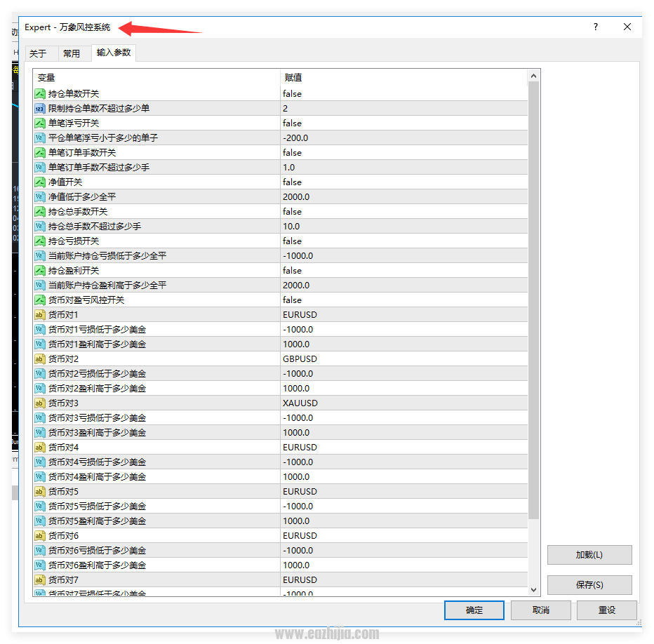Screen dimensions: 654x644
Task: Click the icon beside 净值开关
Action: [39, 182]
